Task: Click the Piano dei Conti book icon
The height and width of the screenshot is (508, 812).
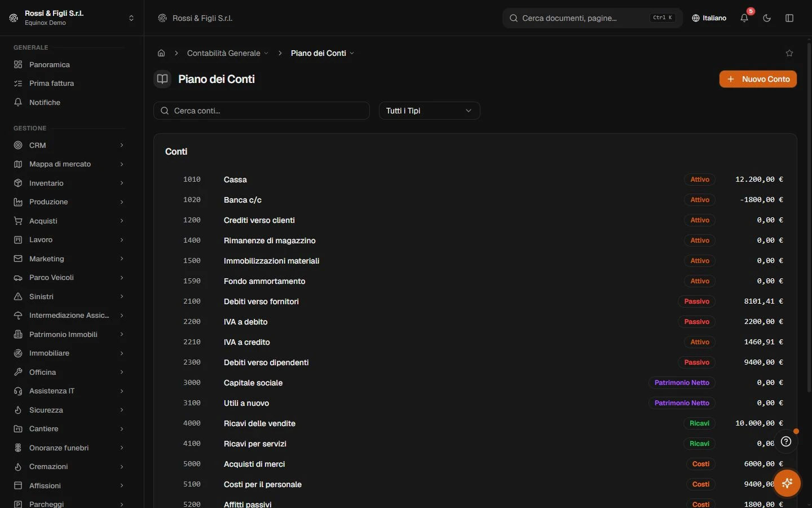Action: coord(162,79)
